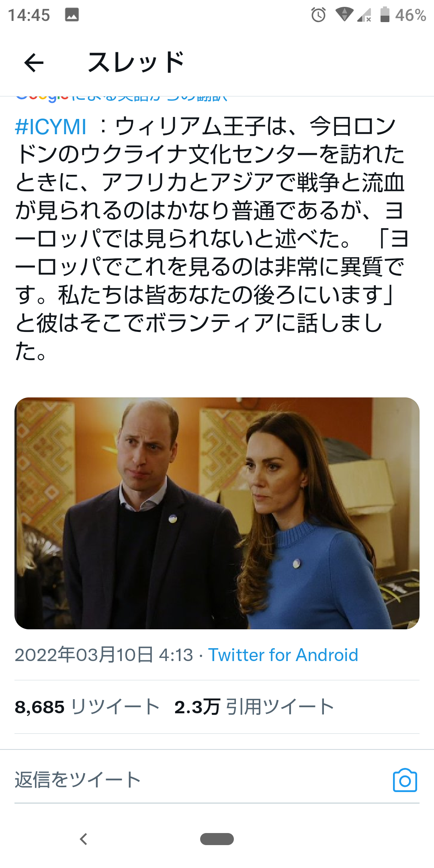Viewport: 434px width, 868px height.
Task: Tap the battery icon showing 46%
Action: (385, 14)
